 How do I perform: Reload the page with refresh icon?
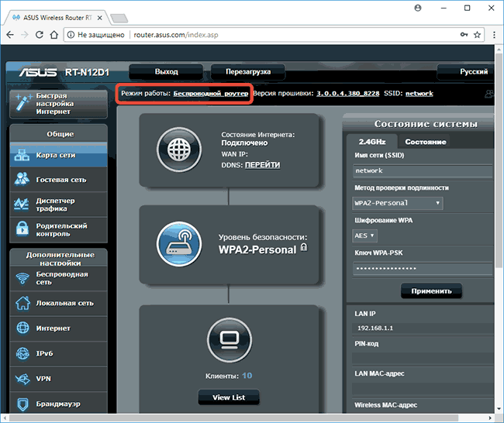[40, 35]
